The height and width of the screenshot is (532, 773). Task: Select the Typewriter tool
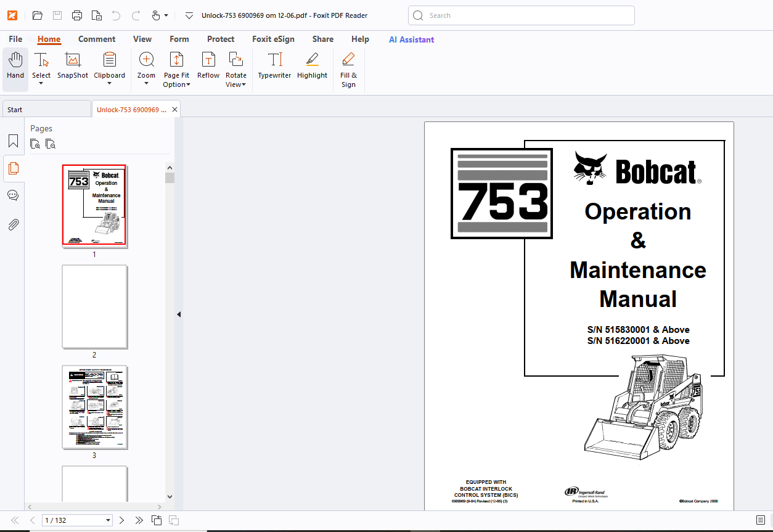pos(274,66)
